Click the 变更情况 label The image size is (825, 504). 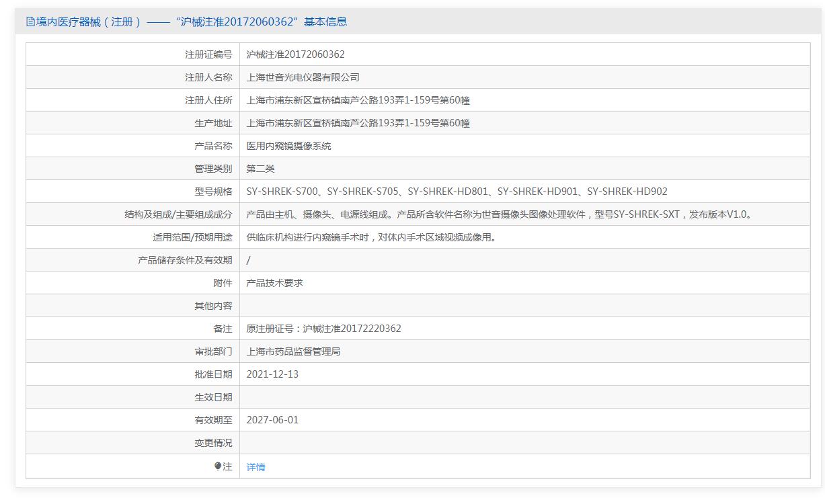pos(213,443)
